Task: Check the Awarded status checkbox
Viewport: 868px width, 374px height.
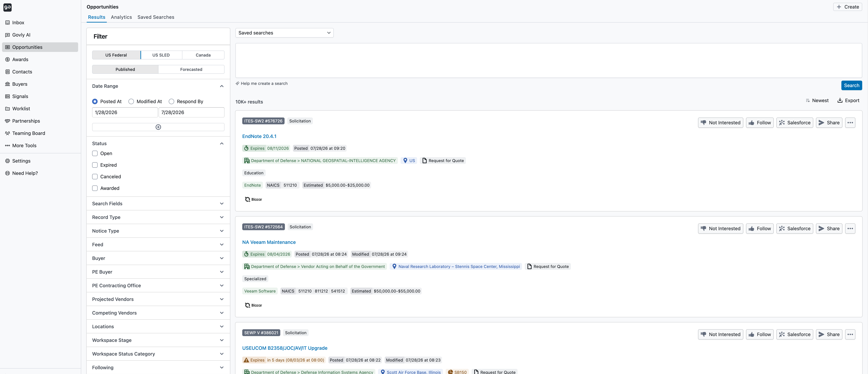Action: tap(95, 188)
